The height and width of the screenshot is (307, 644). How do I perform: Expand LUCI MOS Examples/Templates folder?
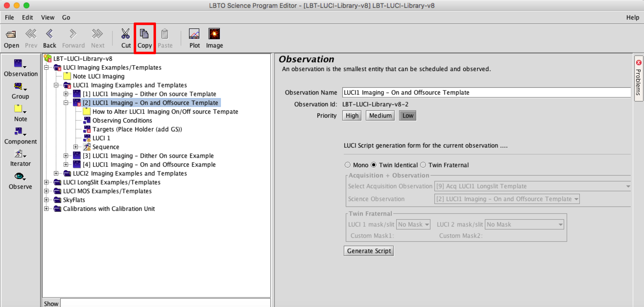point(47,191)
